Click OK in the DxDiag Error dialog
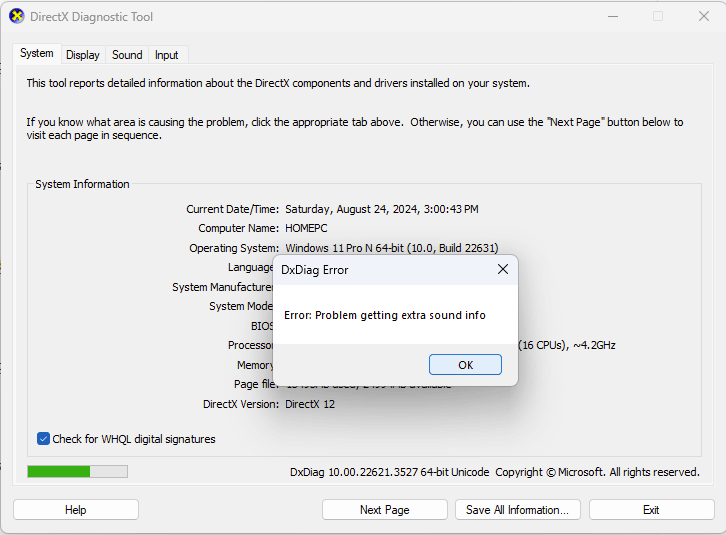 tap(465, 365)
